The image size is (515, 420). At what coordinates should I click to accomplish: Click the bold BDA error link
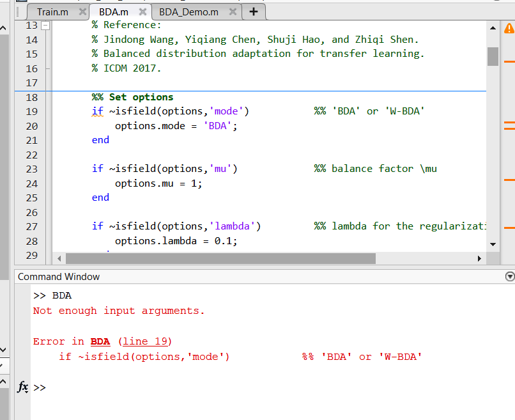pyautogui.click(x=100, y=341)
